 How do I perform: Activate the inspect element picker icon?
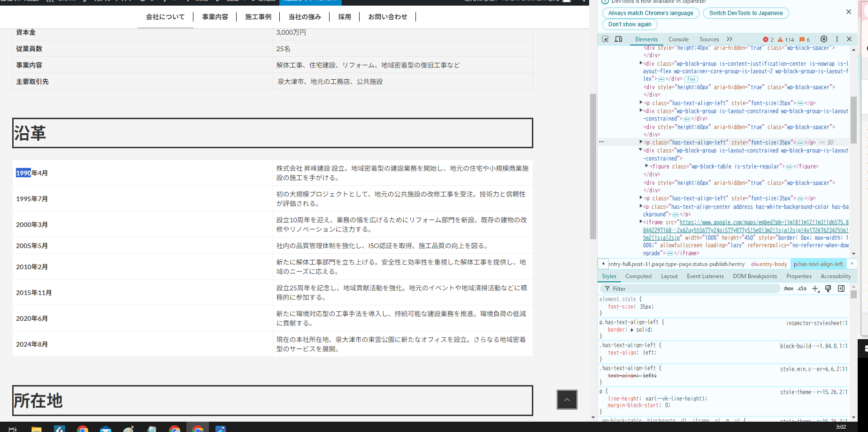tap(605, 39)
